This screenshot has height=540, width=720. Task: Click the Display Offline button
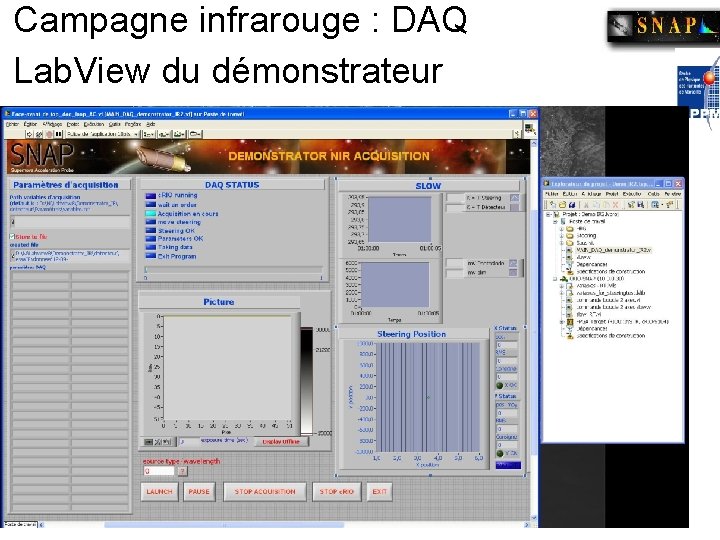click(281, 442)
